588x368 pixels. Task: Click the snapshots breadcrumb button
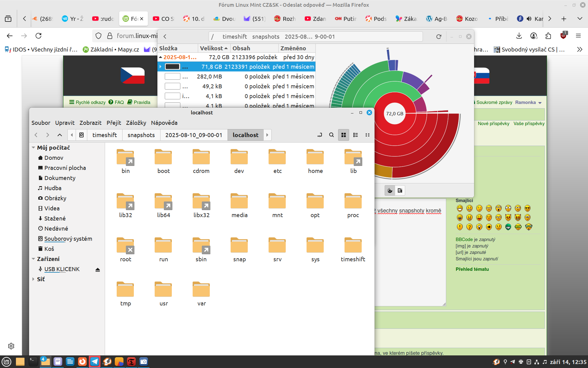pyautogui.click(x=141, y=135)
